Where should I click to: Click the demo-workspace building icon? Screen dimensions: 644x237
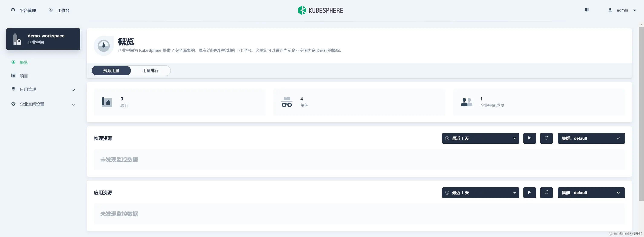tap(17, 39)
